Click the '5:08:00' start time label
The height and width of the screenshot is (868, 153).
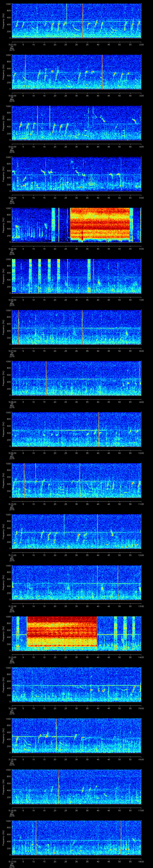coord(12,402)
